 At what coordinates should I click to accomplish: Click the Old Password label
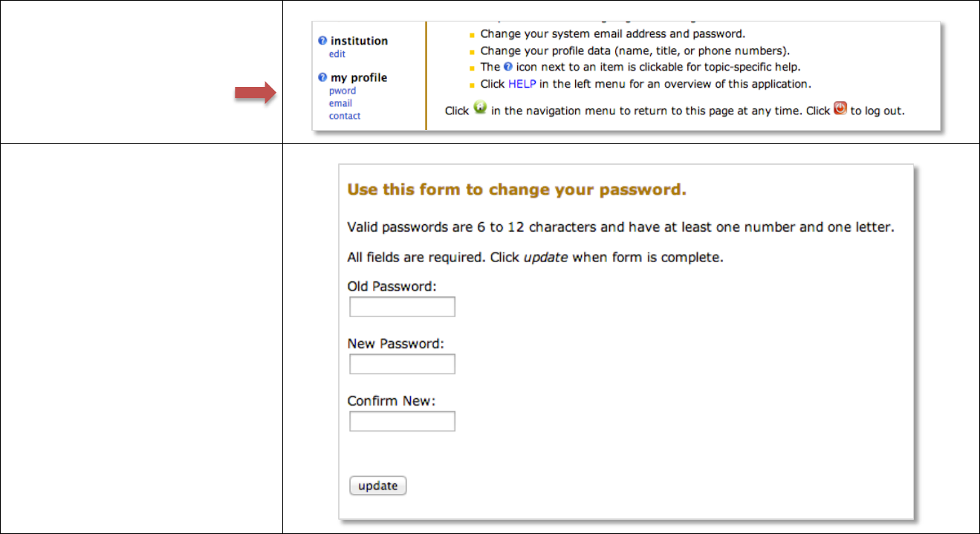[392, 286]
